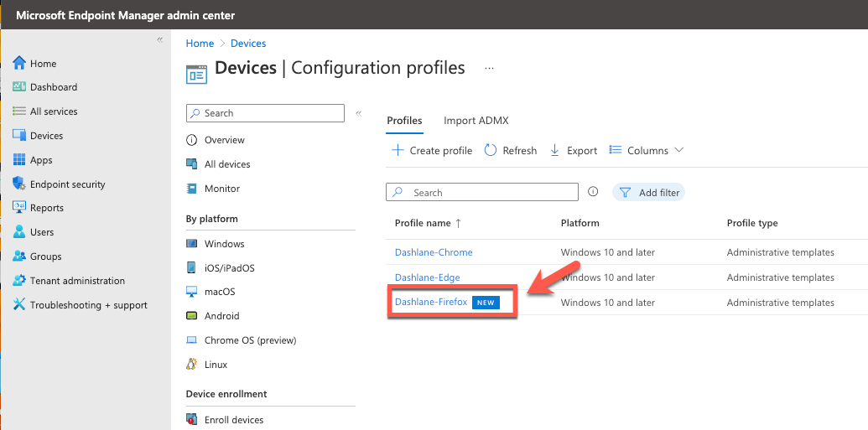Click the Refresh button

pyautogui.click(x=511, y=151)
